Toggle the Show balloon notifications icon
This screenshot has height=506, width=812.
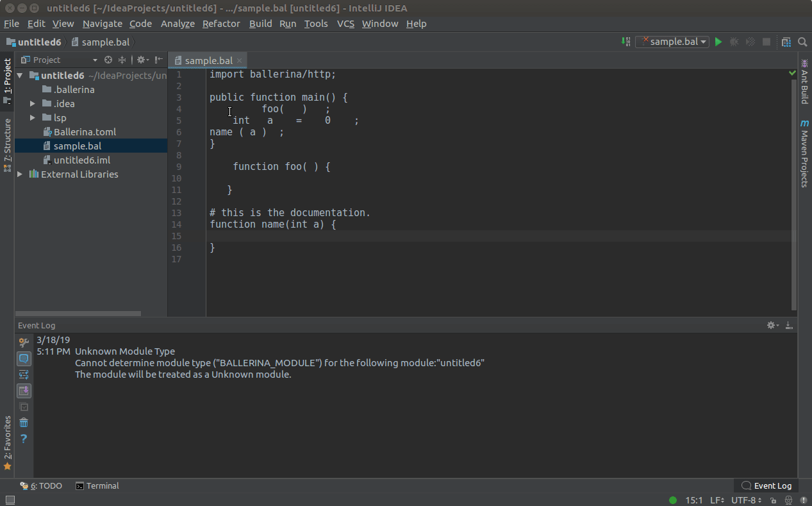(x=24, y=358)
